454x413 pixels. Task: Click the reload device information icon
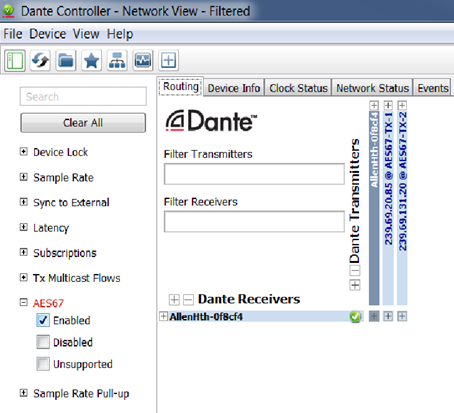point(40,60)
